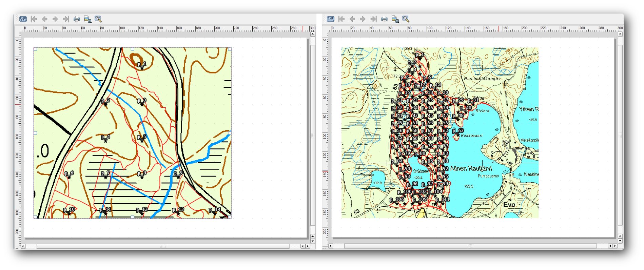This screenshot has height=270, width=644.
Task: Click right composer vertical scrollbar up arrow
Action: (x=620, y=34)
